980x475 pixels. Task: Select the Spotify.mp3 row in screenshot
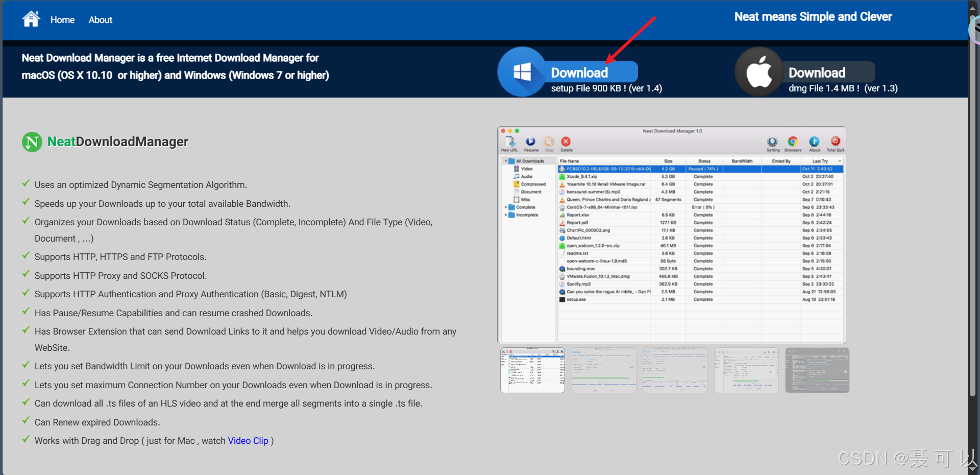700,284
